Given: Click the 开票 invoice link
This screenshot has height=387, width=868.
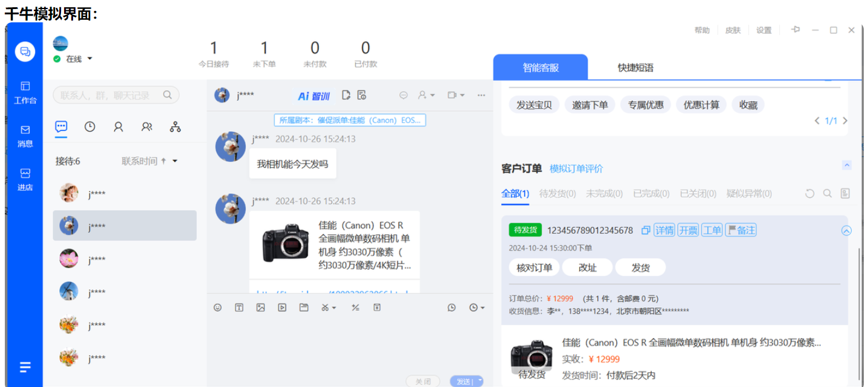Looking at the screenshot, I should [688, 230].
